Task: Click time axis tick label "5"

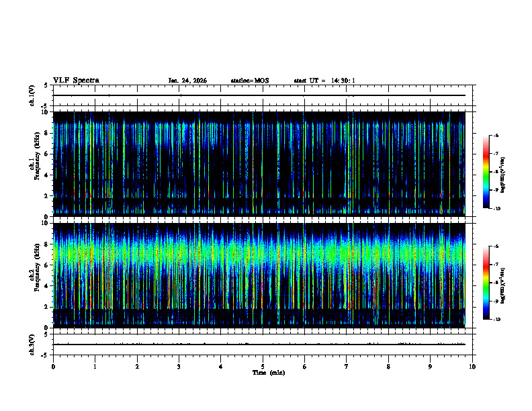Action: (x=263, y=367)
